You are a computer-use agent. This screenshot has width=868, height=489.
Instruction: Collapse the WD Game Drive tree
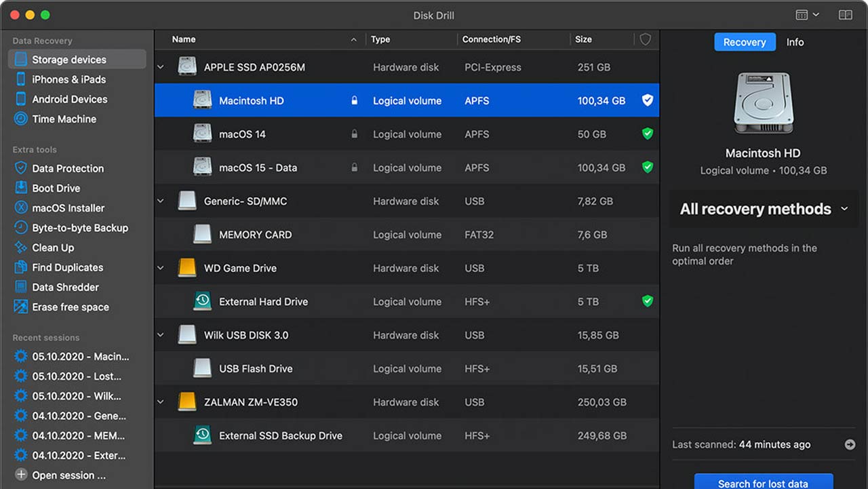pyautogui.click(x=161, y=268)
